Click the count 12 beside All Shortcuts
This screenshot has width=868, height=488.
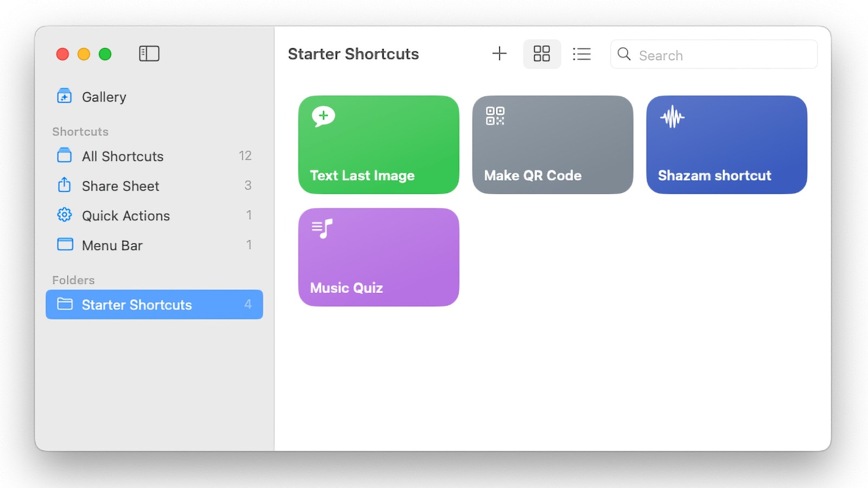245,156
